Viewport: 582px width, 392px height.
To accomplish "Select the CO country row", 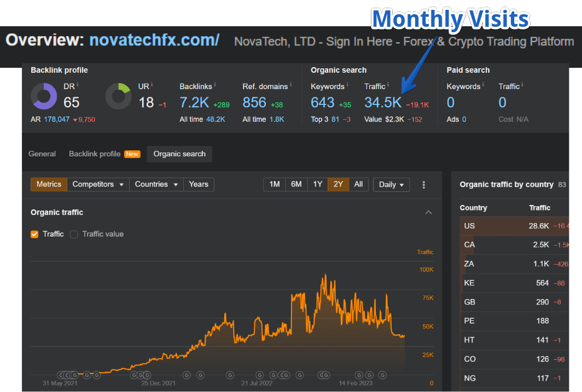I will pos(514,359).
